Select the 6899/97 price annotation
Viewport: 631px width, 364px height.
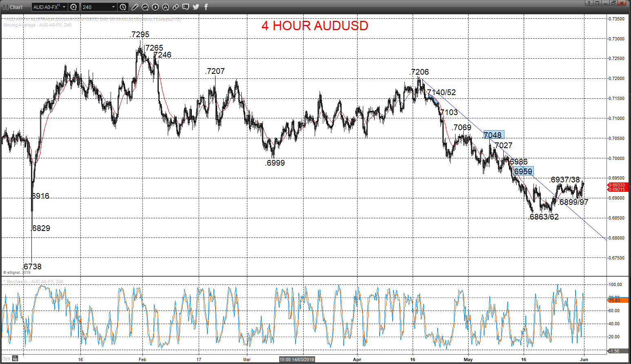[574, 202]
